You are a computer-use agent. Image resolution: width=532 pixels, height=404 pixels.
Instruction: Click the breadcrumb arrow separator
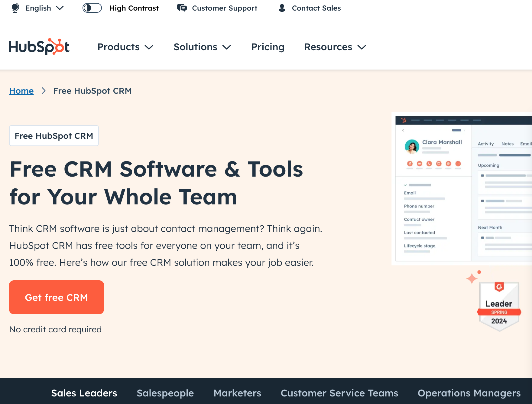click(44, 91)
